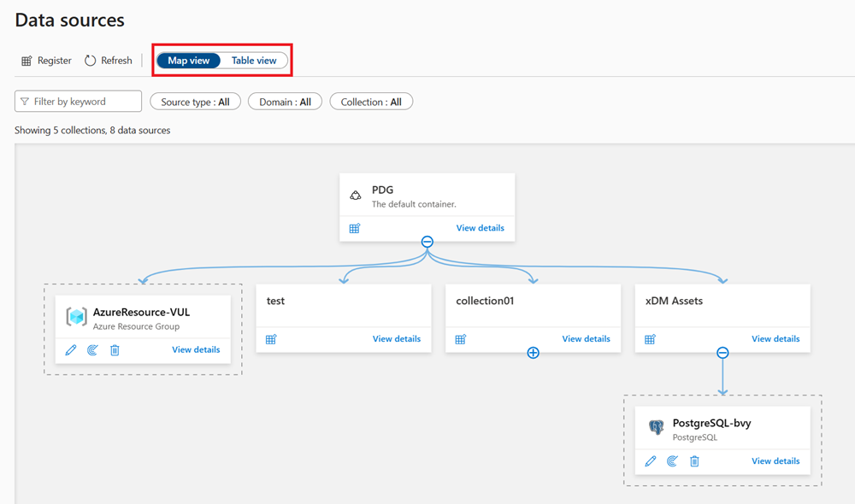
Task: Delete the PostgreSQL-bvy data source
Action: tap(694, 461)
